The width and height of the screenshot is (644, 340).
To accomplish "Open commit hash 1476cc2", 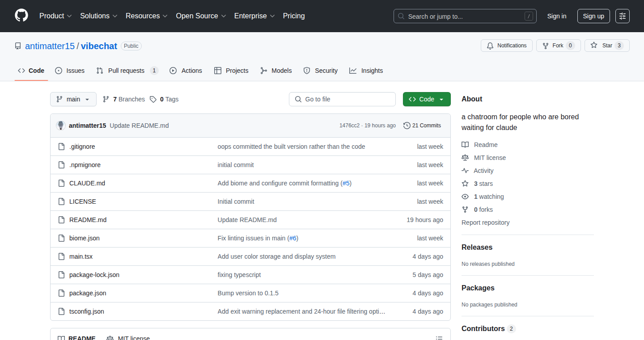I will click(x=349, y=126).
